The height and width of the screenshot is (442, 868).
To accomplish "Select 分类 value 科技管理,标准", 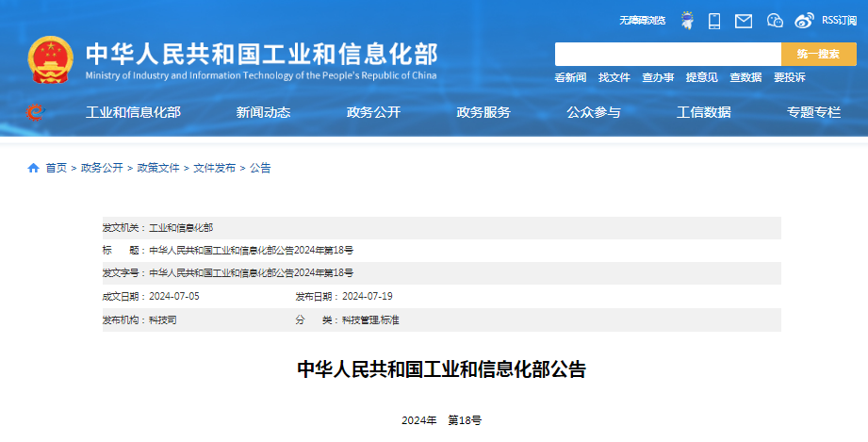I will (370, 320).
